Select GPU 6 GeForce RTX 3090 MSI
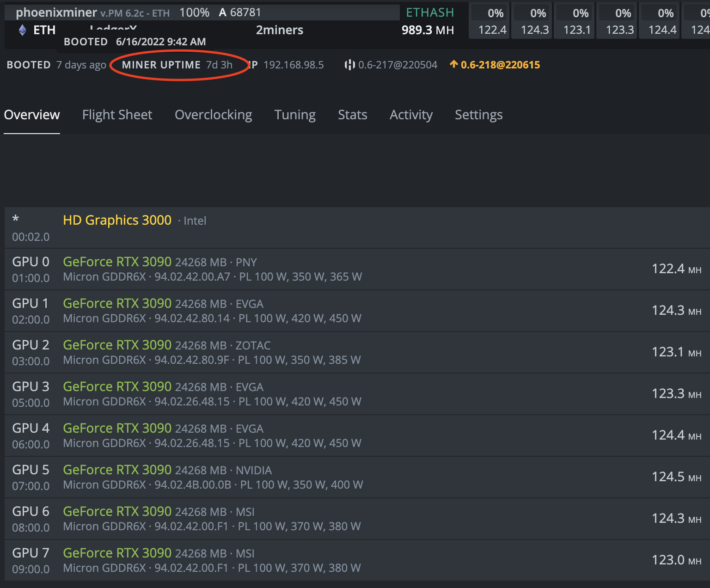710x588 pixels. [357, 519]
